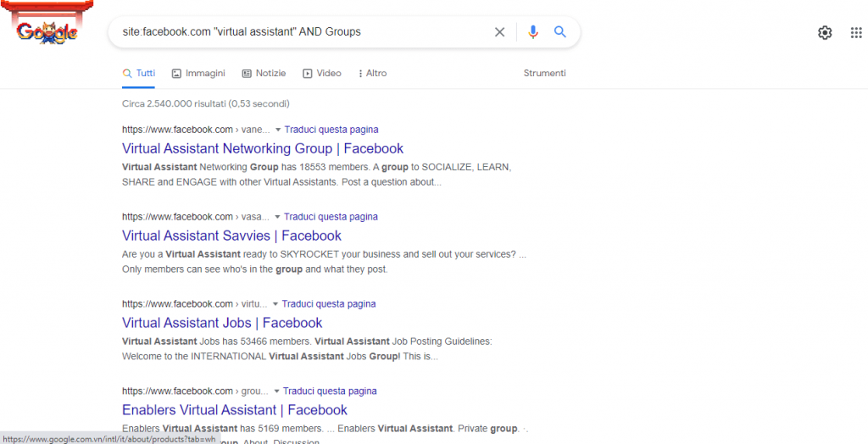Viewport: 868px width, 444px height.
Task: Start voice search with microphone icon
Action: pos(533,32)
